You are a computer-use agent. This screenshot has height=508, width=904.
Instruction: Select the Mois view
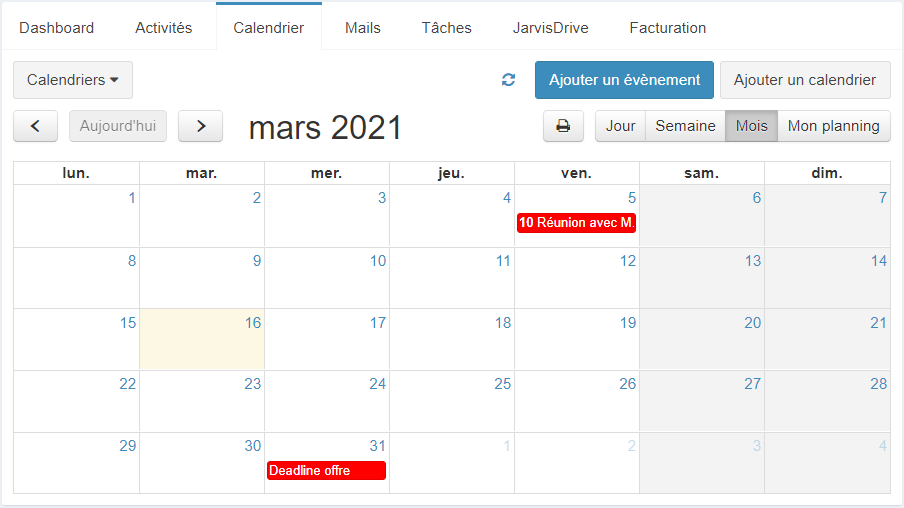751,126
